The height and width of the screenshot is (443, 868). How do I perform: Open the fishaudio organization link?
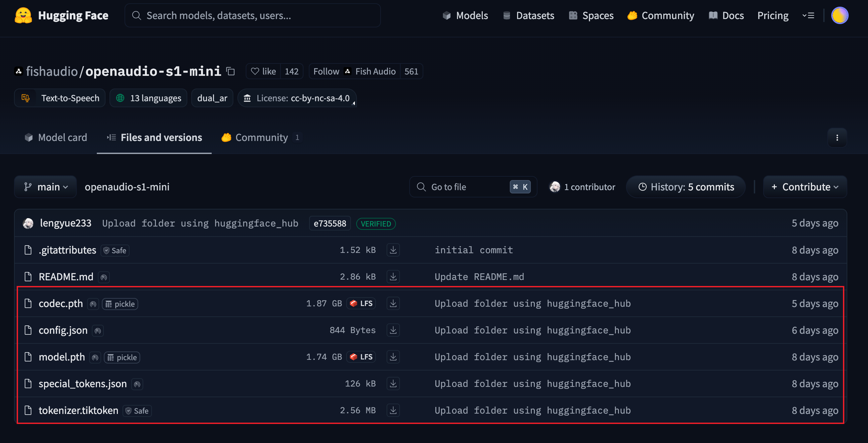[x=52, y=71]
